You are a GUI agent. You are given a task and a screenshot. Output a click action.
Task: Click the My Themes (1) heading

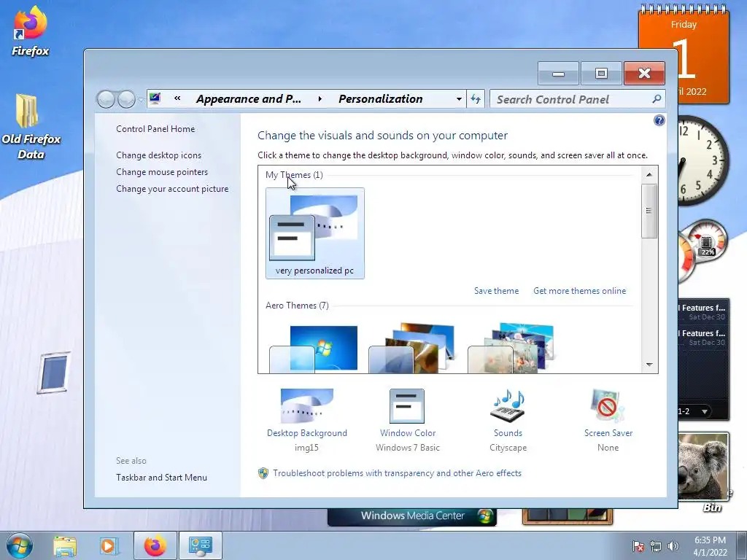[x=294, y=175]
